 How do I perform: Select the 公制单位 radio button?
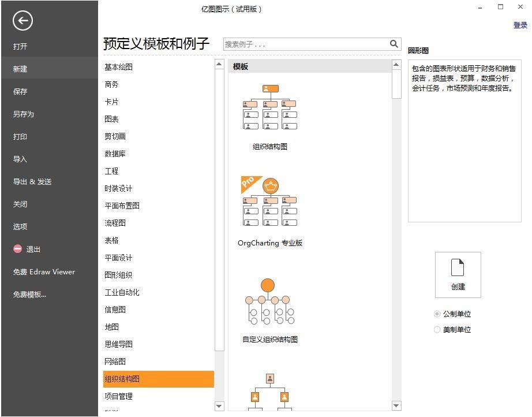[437, 314]
